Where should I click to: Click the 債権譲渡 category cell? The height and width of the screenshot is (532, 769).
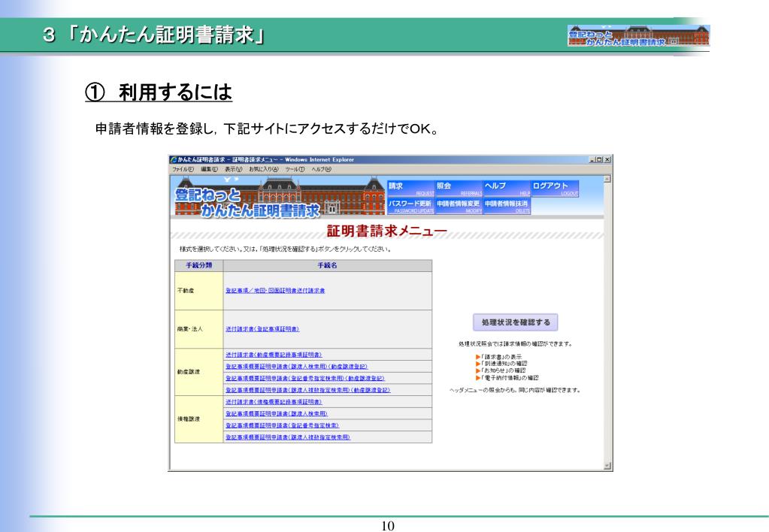click(x=199, y=419)
